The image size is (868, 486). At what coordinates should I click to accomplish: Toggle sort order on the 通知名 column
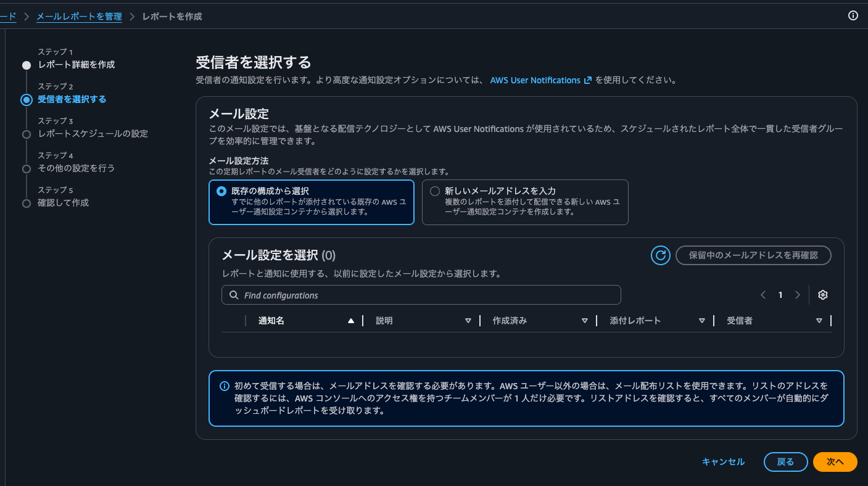[350, 320]
